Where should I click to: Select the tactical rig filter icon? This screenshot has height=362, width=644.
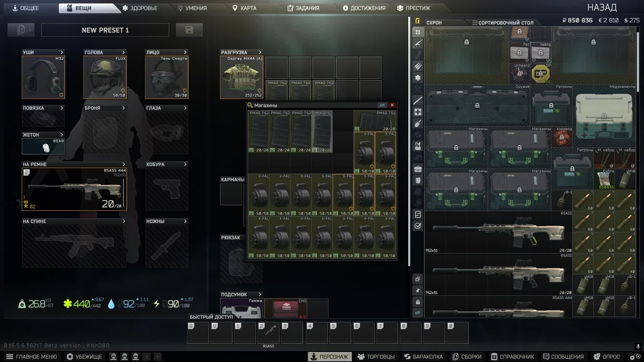point(418,146)
